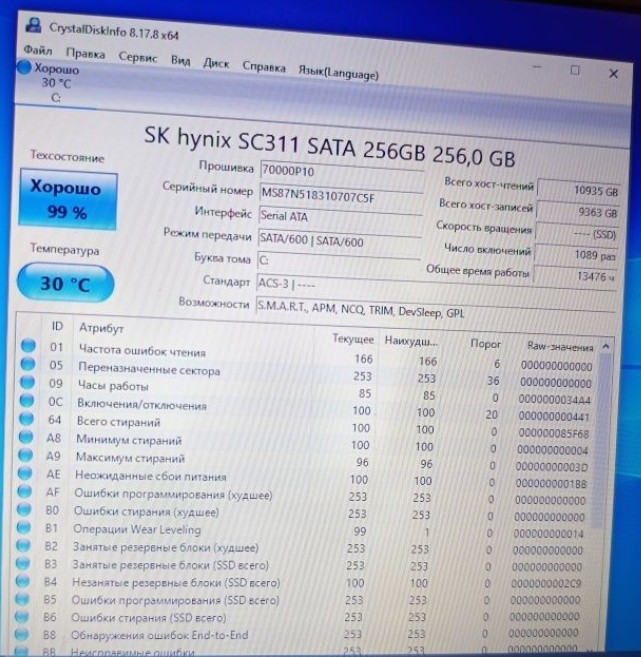Select row Включения/отключения

pos(308,410)
